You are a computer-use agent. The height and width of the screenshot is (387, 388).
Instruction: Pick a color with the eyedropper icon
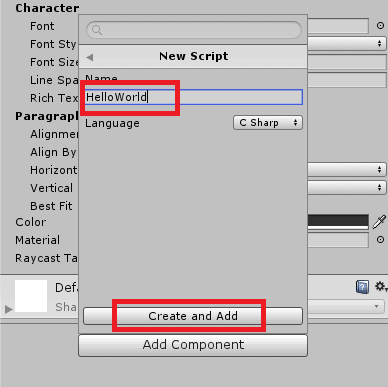(379, 222)
